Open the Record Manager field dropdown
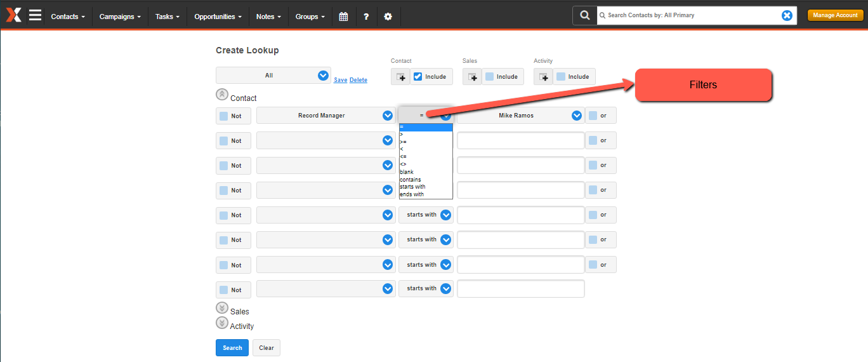Viewport: 868px width, 362px height. 326,116
